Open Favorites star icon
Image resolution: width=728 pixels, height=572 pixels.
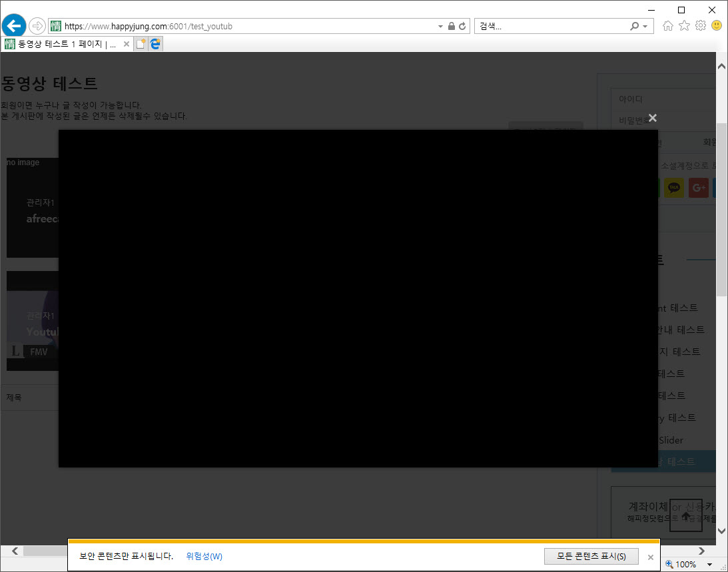(684, 26)
